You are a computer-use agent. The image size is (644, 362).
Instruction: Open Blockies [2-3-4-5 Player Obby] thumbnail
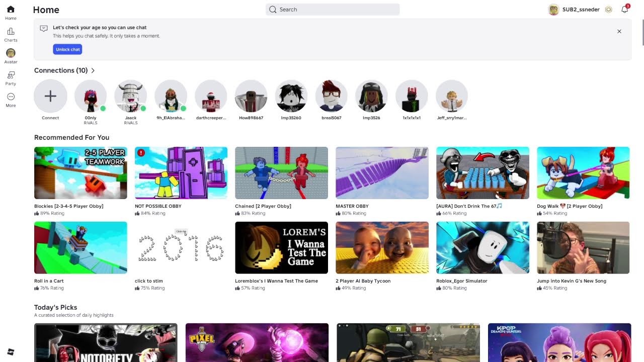[x=80, y=173]
